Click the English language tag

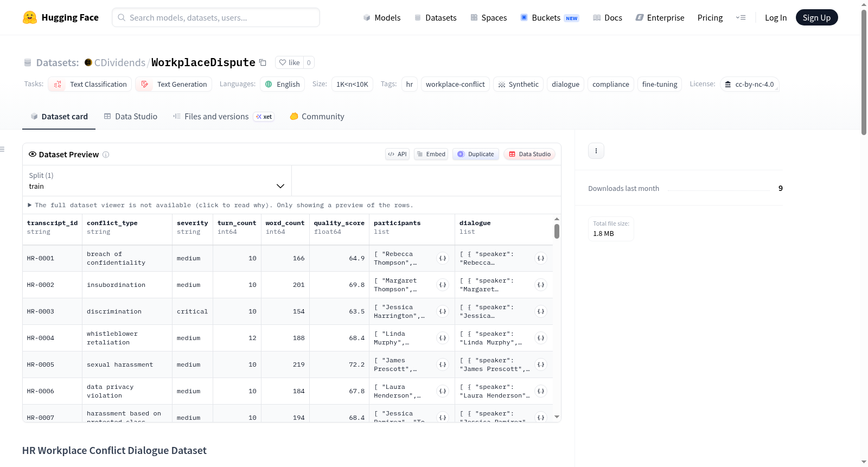282,84
